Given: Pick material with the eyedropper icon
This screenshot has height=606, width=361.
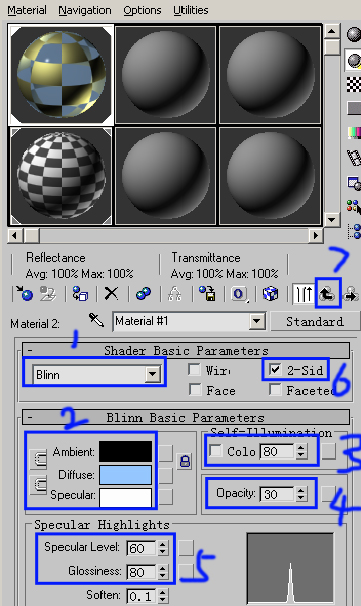Looking at the screenshot, I should (x=96, y=320).
